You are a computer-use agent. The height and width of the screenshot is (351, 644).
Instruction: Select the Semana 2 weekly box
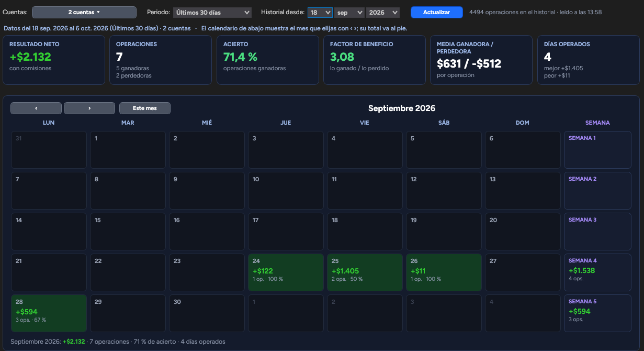(x=597, y=191)
